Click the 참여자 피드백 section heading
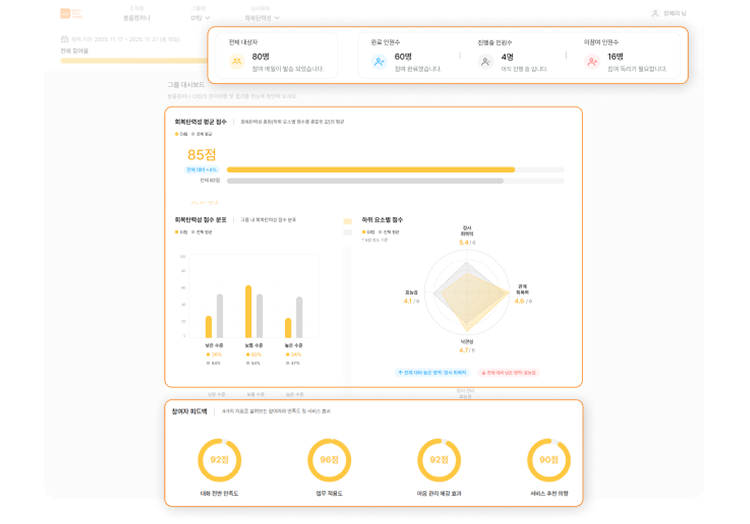 coord(189,411)
